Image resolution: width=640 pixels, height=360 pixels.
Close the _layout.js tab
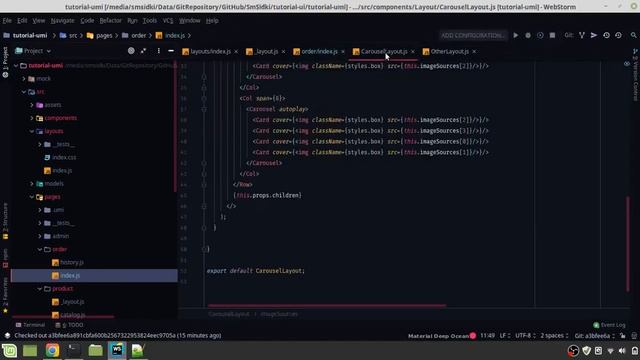tap(283, 51)
